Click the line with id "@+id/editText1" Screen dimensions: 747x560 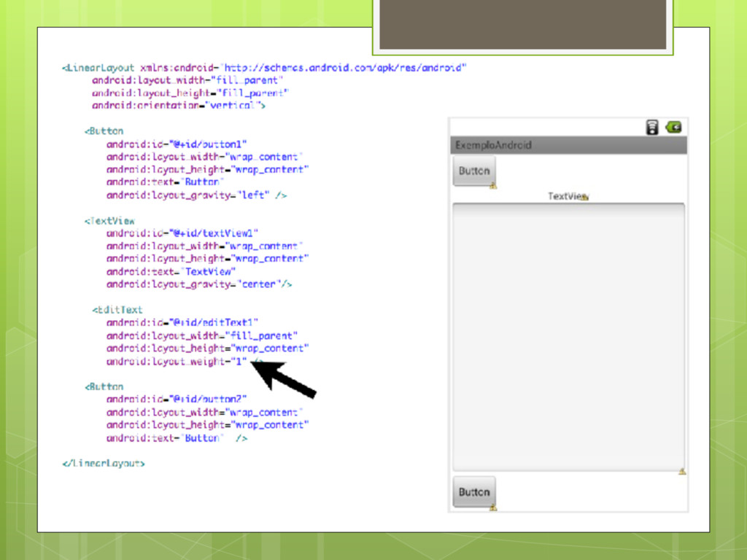click(x=182, y=322)
